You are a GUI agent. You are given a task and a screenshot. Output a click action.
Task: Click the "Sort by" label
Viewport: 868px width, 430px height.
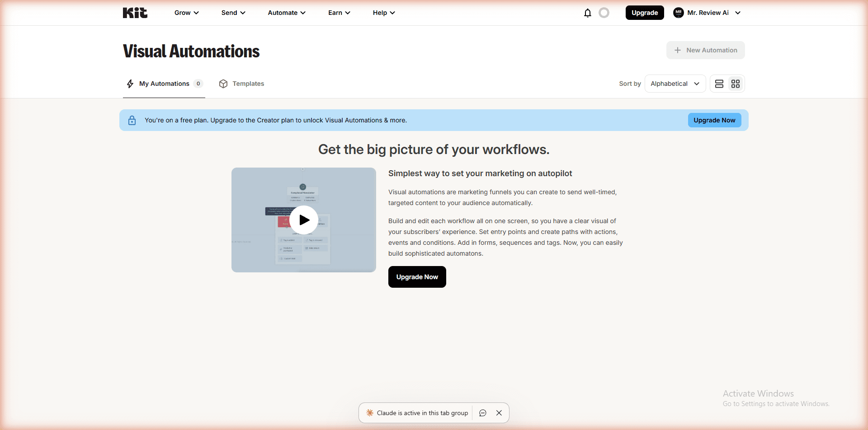coord(630,84)
